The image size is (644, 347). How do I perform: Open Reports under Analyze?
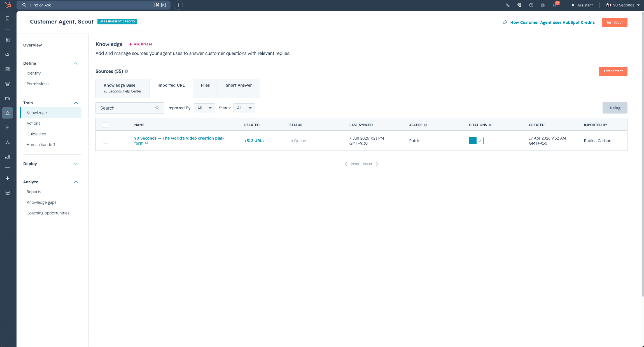point(34,192)
